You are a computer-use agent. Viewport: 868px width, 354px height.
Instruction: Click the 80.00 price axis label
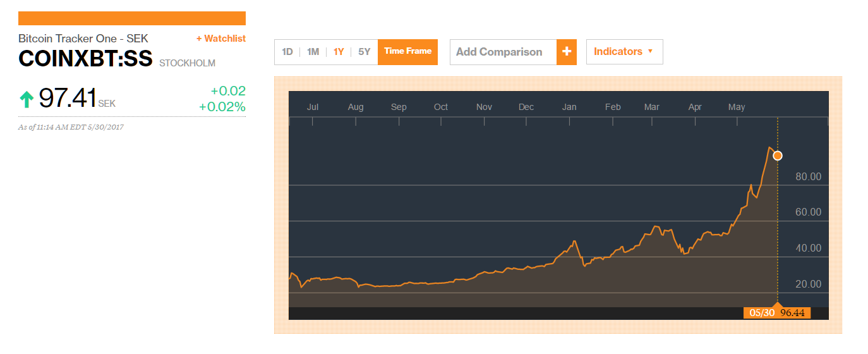pyautogui.click(x=808, y=176)
